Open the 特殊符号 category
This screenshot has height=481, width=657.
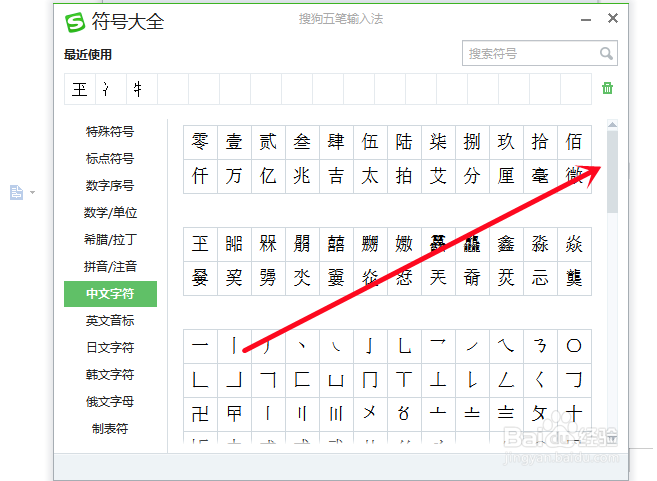[110, 132]
